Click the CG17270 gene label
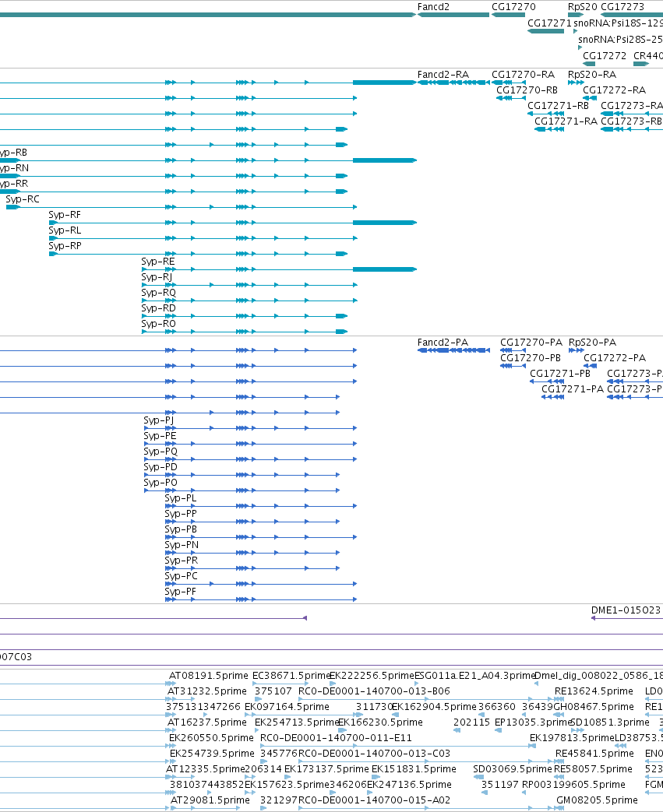This screenshot has height=812, width=663. coord(513,7)
